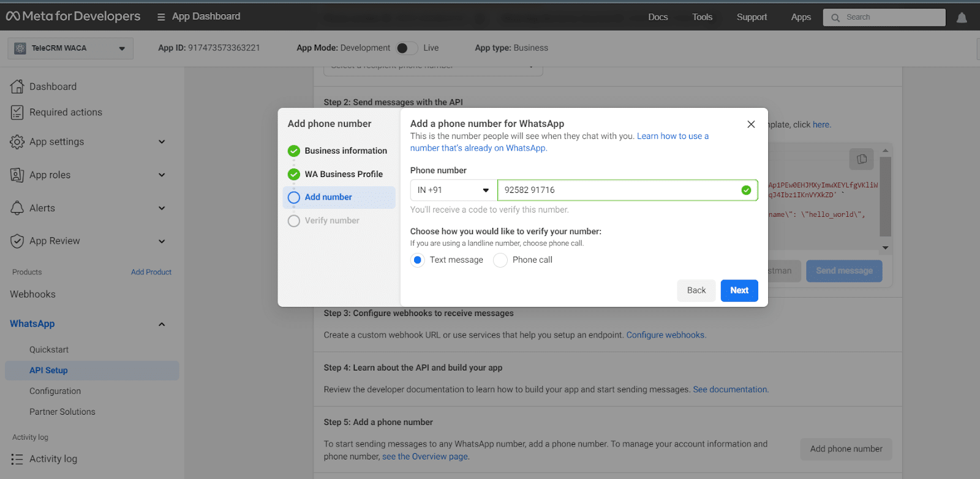Open Tools in the top navigation

(703, 17)
